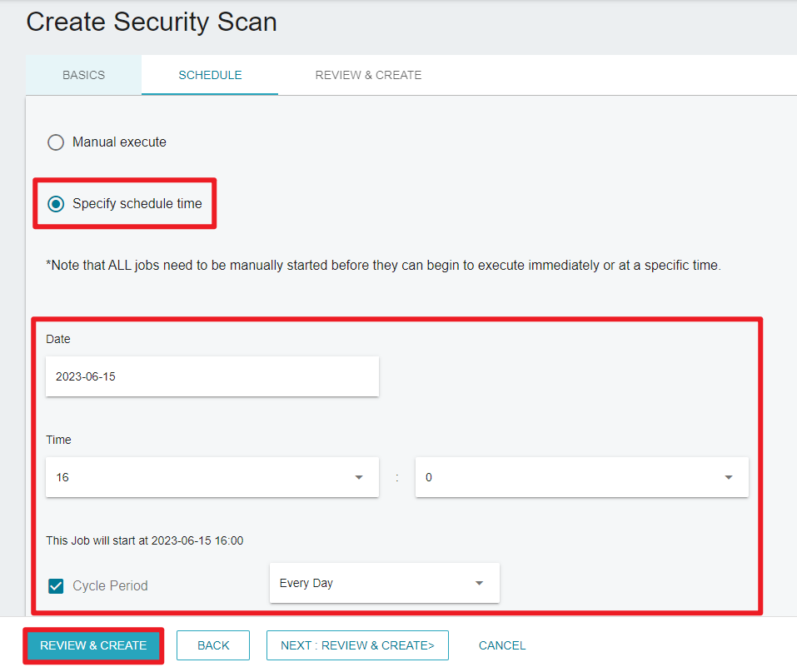The height and width of the screenshot is (672, 797).
Task: Open the minute selector showing 0
Action: [x=581, y=477]
